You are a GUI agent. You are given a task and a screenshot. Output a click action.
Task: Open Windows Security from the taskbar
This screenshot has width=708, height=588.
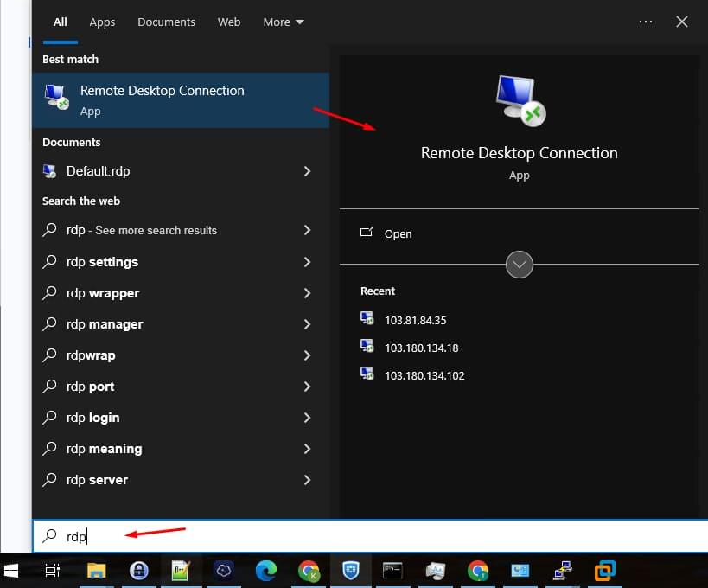tap(349, 571)
